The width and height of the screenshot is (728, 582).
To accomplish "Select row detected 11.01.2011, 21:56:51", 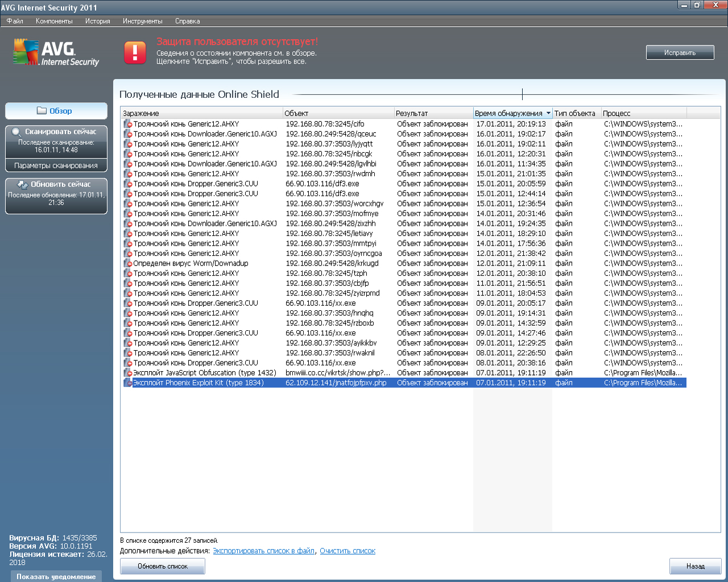I will (x=404, y=283).
